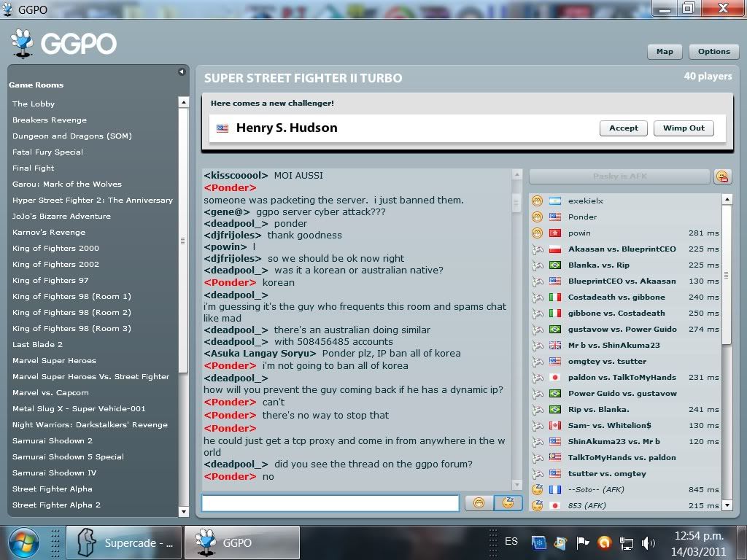Click the ignore challenges face icon

[722, 176]
